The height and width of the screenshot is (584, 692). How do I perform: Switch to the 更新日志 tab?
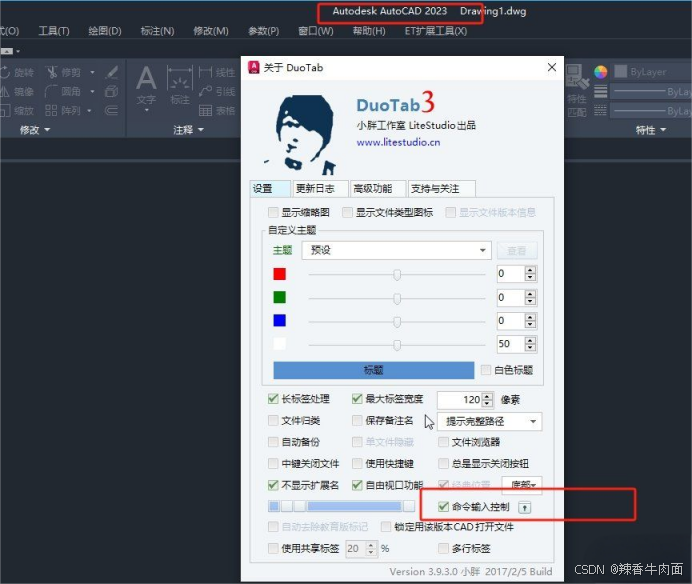320,188
